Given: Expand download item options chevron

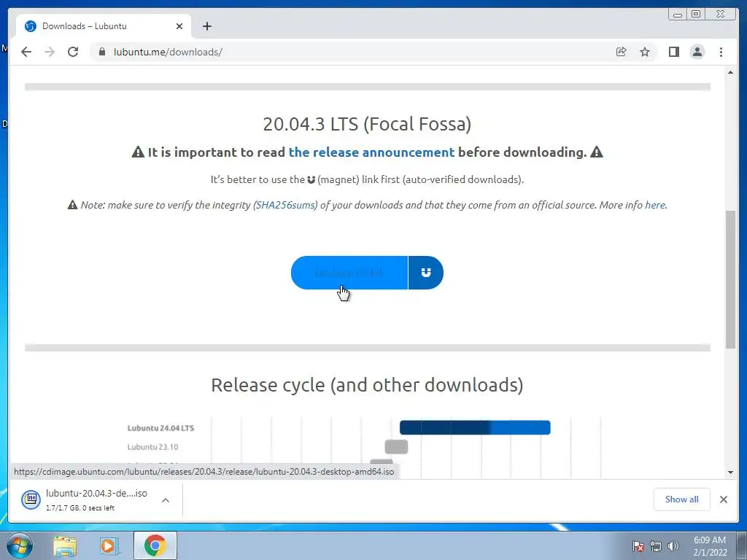Looking at the screenshot, I should click(166, 500).
